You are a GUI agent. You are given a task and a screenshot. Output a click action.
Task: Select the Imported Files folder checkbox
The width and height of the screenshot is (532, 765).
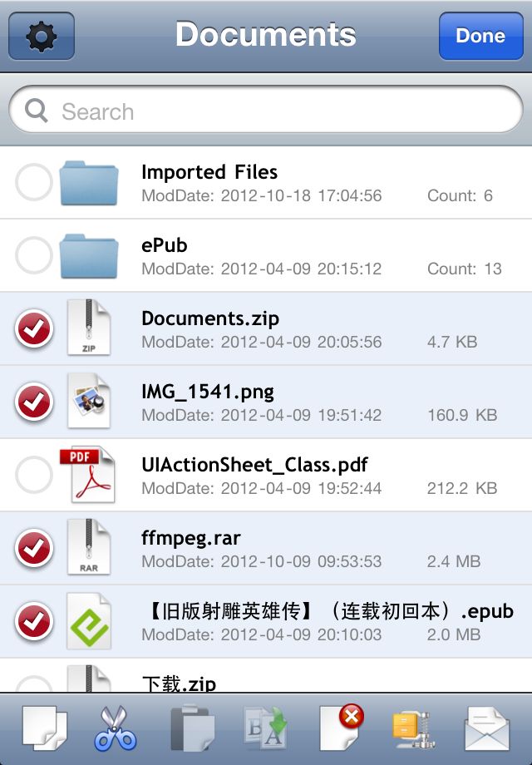click(33, 182)
